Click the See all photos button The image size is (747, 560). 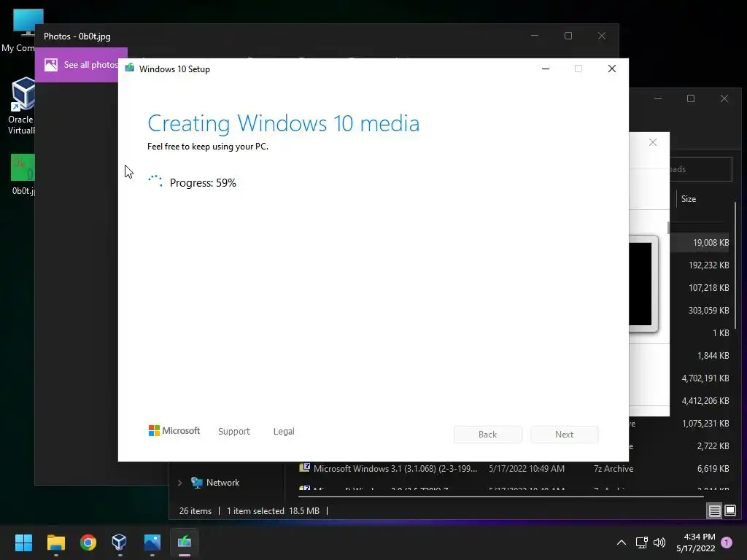tap(81, 65)
